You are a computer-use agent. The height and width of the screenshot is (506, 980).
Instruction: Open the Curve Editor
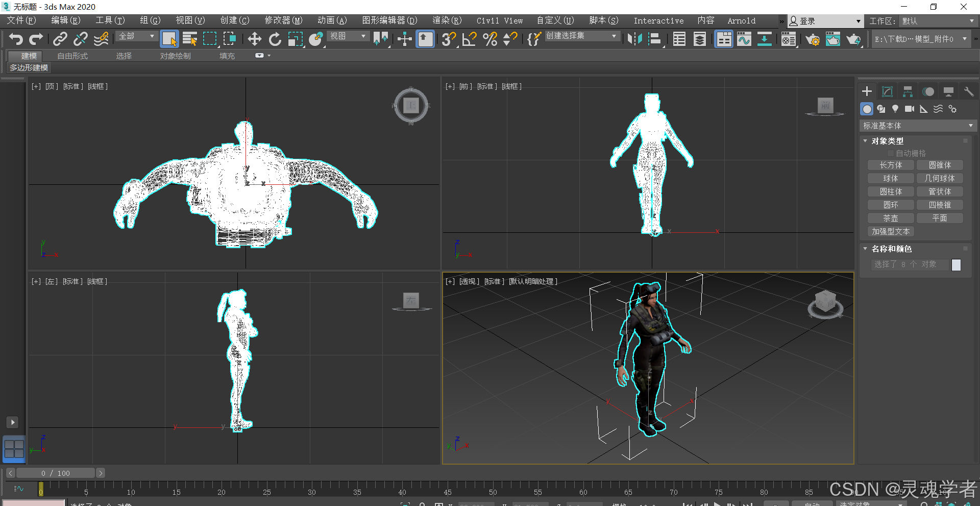point(744,39)
